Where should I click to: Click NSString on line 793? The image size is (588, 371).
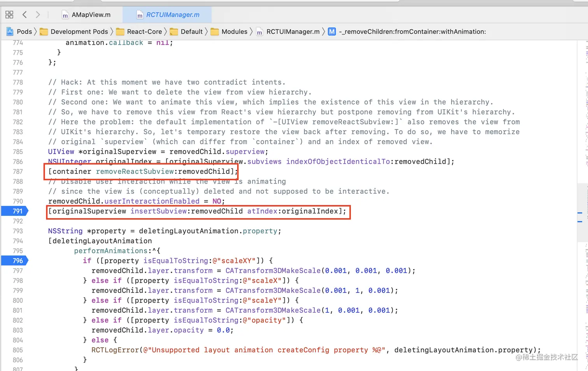pos(65,231)
